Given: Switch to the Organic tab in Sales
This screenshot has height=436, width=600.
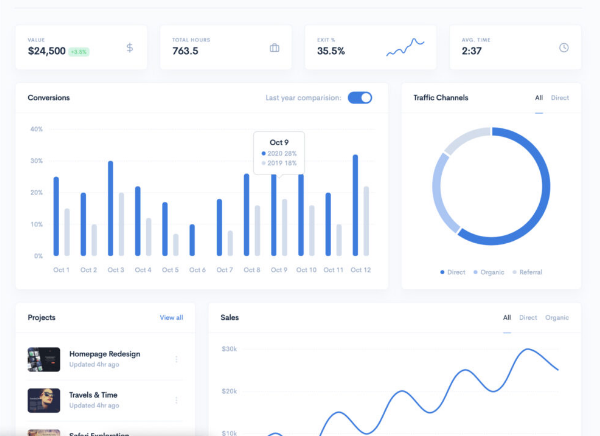Looking at the screenshot, I should 557,317.
